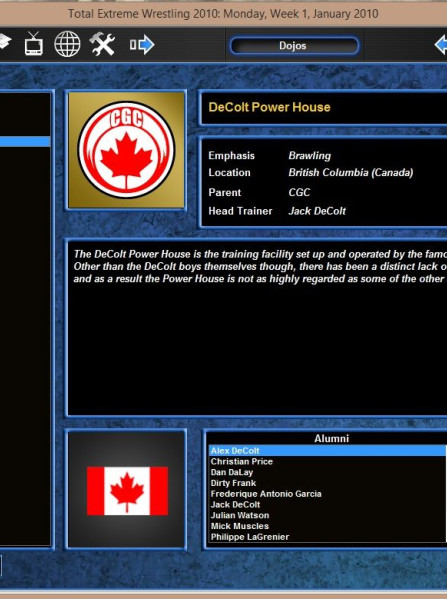Select Christian Price in Alumni list
Screen dimensions: 447x599
pyautogui.click(x=327, y=461)
